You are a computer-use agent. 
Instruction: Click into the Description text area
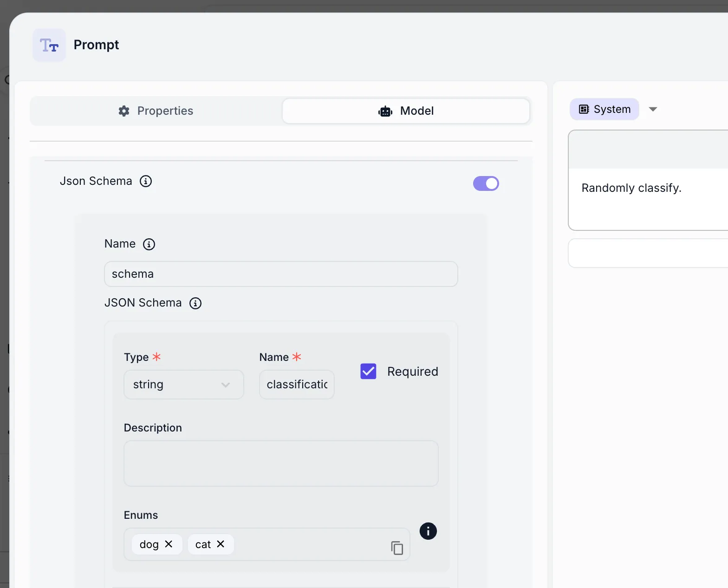pyautogui.click(x=281, y=464)
